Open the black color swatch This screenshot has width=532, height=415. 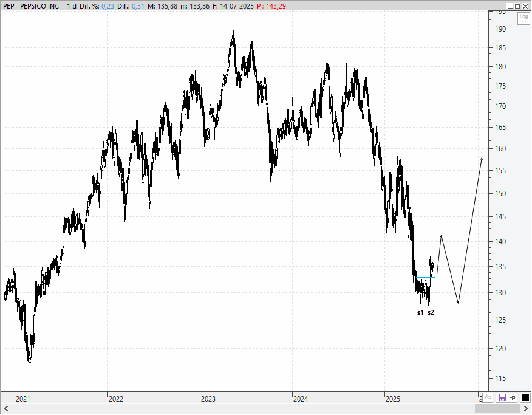pyautogui.click(x=525, y=398)
